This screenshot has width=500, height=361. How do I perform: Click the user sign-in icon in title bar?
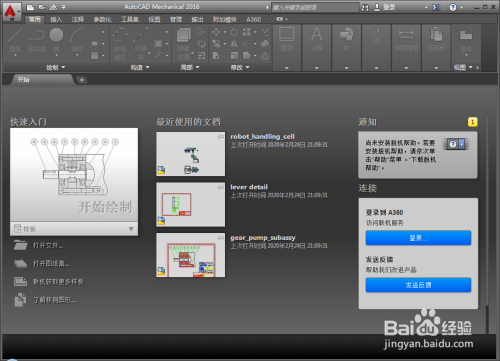[377, 7]
